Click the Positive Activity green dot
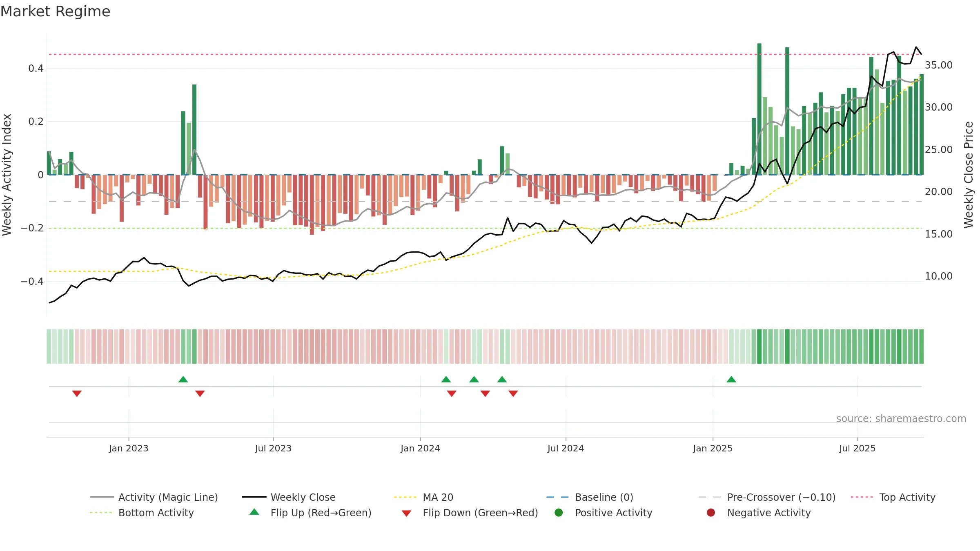Screen dimensions: 980x551 559,513
